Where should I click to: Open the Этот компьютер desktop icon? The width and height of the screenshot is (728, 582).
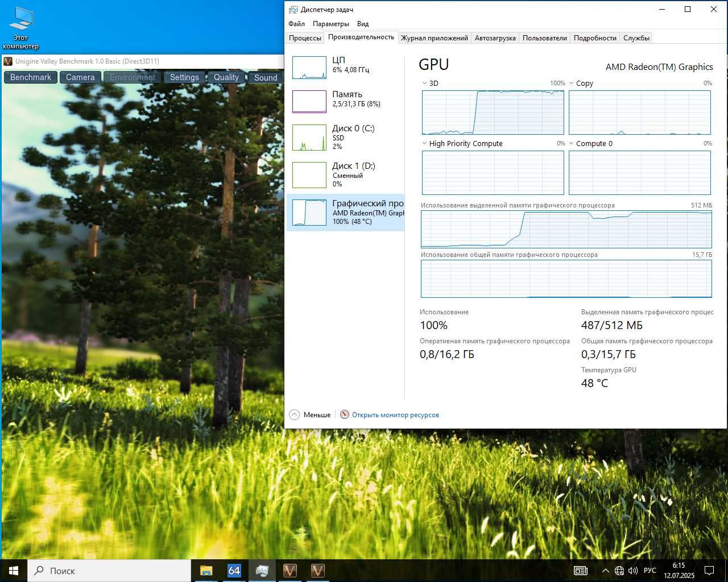(21, 27)
